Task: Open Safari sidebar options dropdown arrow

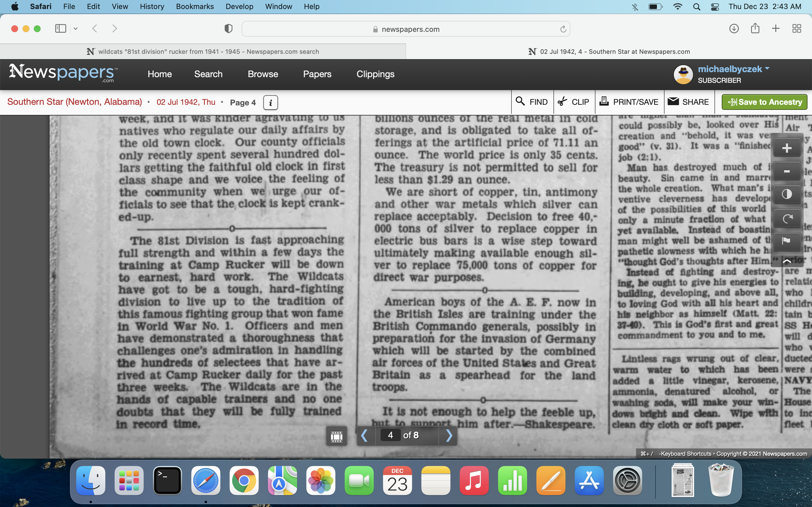Action: pos(76,29)
